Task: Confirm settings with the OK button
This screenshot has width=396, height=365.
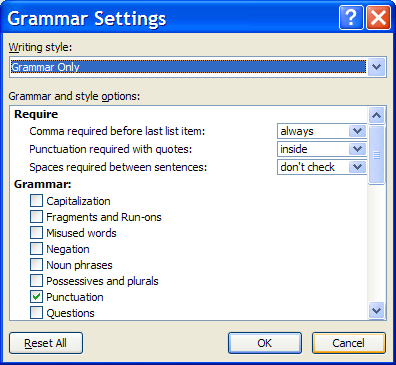Action: click(x=265, y=343)
